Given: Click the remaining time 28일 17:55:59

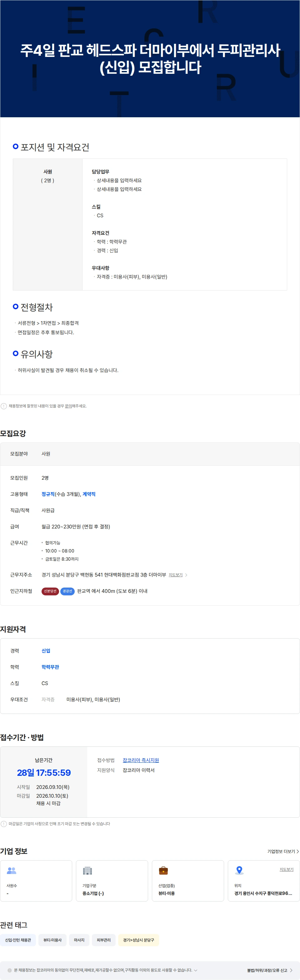Looking at the screenshot, I should tap(44, 772).
